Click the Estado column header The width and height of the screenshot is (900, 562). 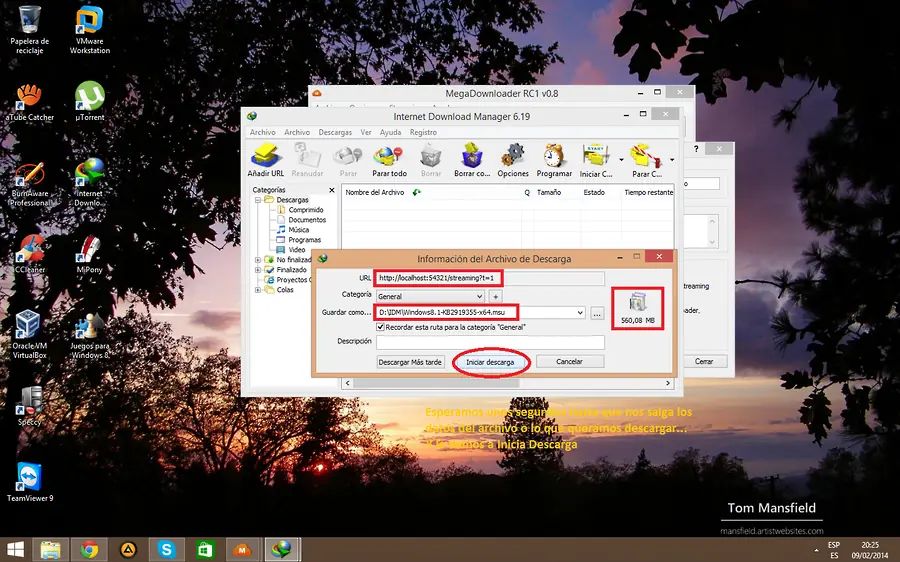tap(594, 192)
